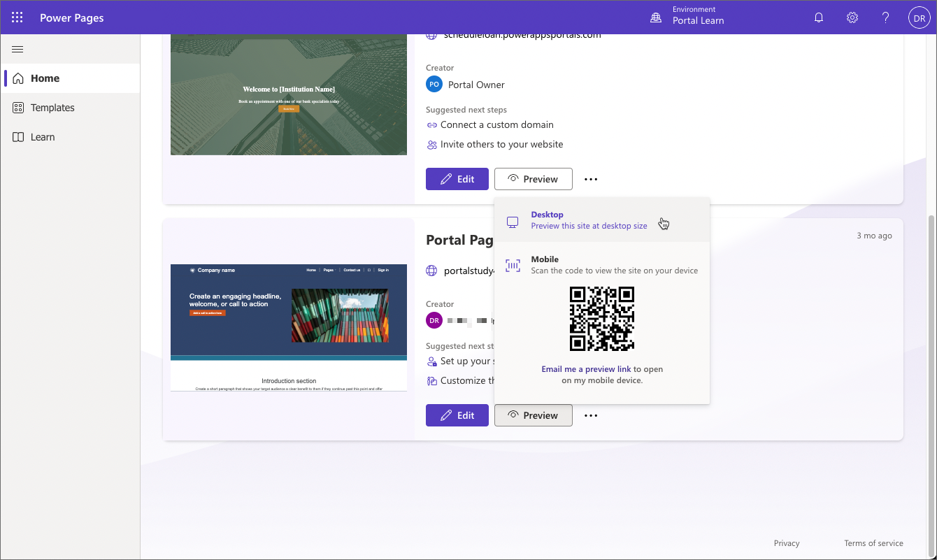
Task: Open the Learn section icon
Action: [19, 136]
